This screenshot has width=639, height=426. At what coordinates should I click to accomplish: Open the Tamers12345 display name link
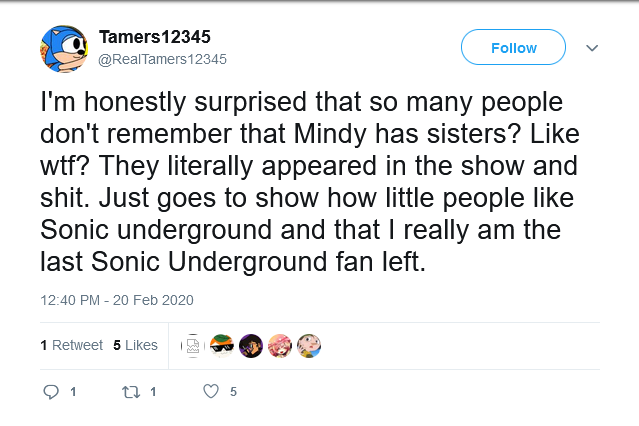click(154, 37)
